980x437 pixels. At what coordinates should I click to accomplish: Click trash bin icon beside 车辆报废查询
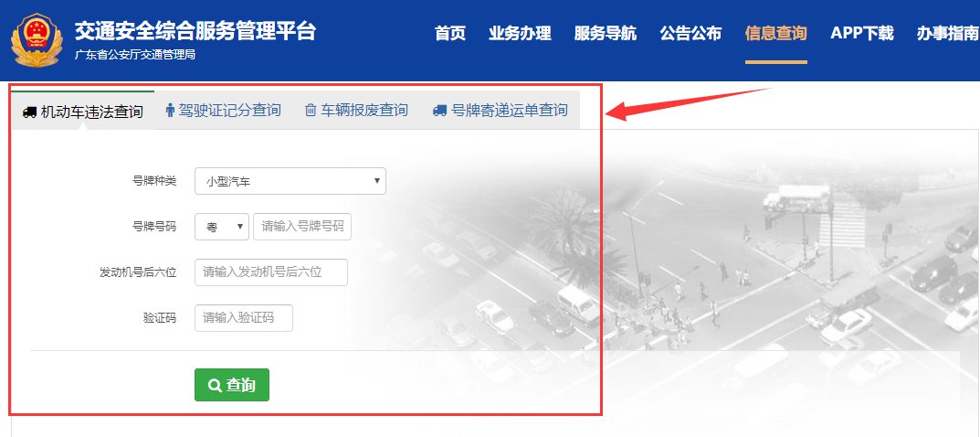coord(311,111)
